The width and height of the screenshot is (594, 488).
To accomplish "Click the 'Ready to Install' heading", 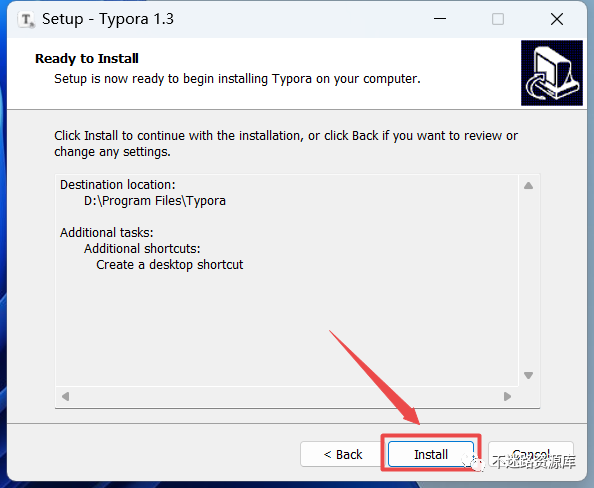I will (x=87, y=58).
